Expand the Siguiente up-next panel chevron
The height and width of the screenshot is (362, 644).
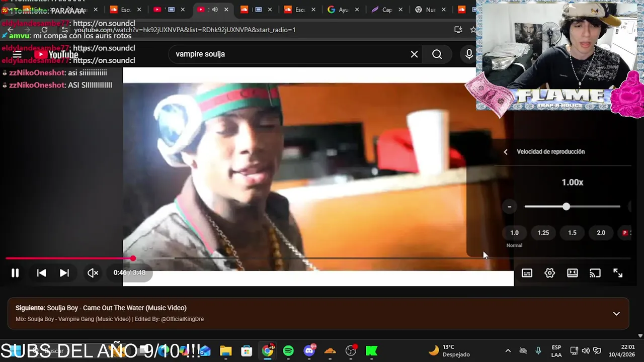[x=616, y=314]
